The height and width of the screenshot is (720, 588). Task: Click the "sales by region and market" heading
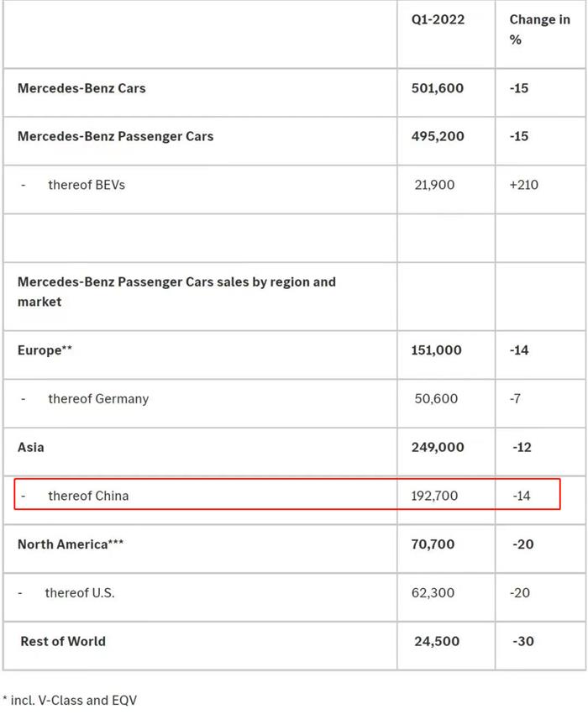[x=176, y=292]
